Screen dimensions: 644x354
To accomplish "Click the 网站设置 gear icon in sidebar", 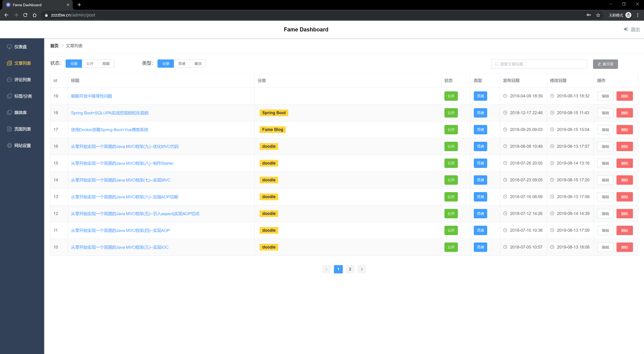I will click(9, 145).
